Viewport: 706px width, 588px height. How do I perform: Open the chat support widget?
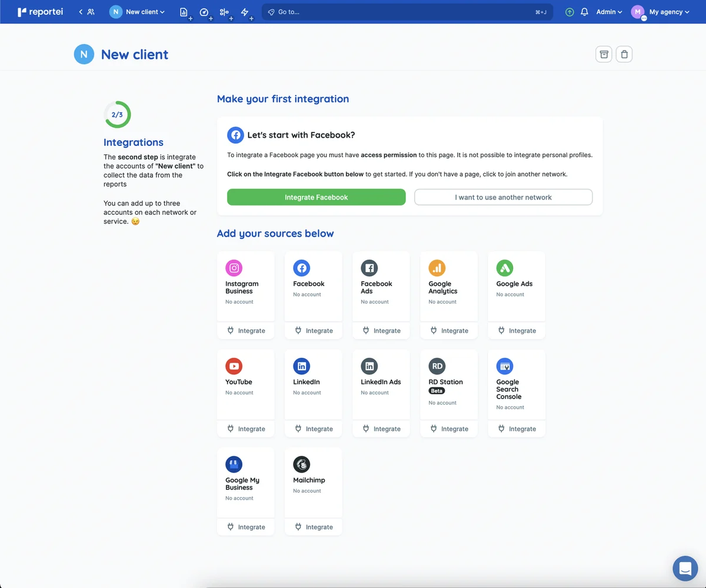685,569
